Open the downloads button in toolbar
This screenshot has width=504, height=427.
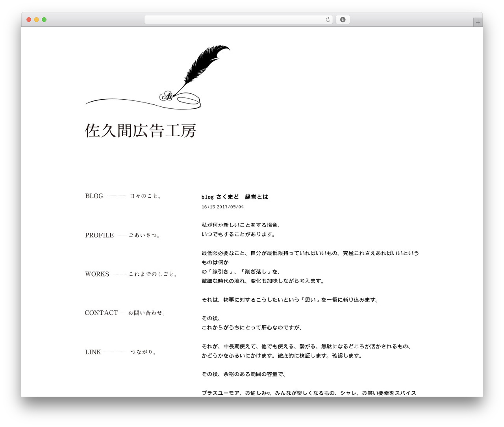pos(343,20)
